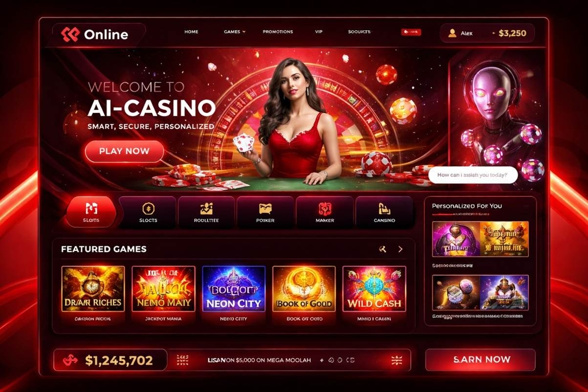588x392 pixels.
Task: Show previous featured games with left arrow
Action: point(383,249)
